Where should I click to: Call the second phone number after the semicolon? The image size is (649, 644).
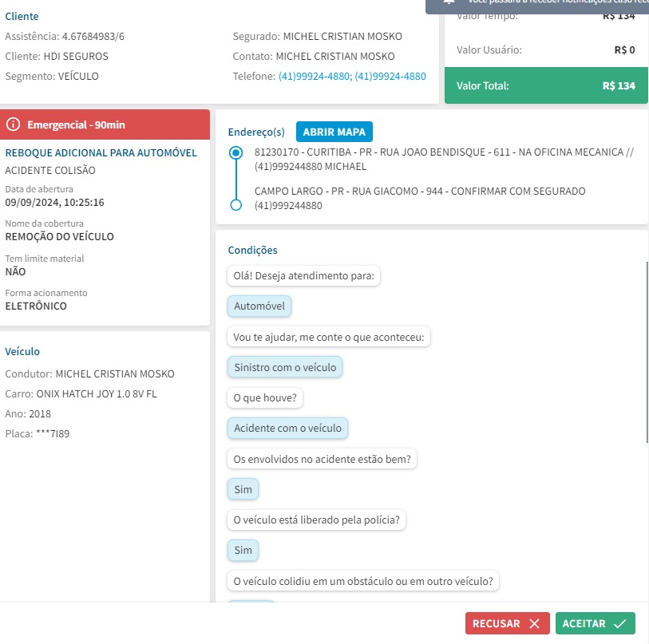pos(390,76)
